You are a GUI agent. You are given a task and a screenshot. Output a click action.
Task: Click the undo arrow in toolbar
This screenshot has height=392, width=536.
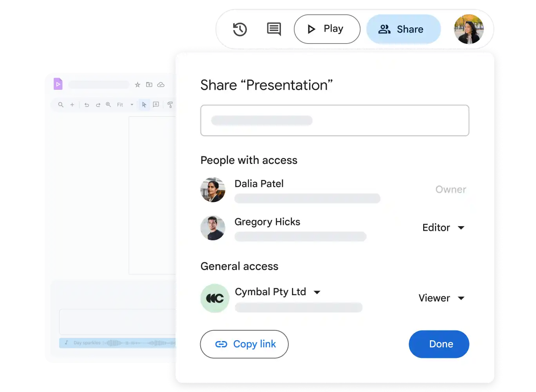pyautogui.click(x=87, y=105)
